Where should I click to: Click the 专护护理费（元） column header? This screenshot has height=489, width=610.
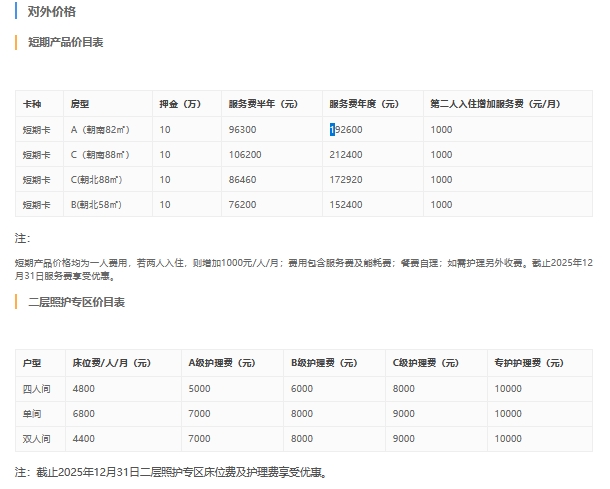click(529, 363)
